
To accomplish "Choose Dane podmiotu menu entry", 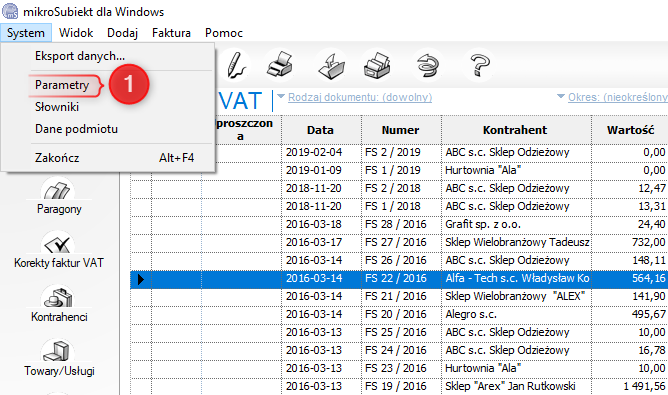I will click(108, 129).
